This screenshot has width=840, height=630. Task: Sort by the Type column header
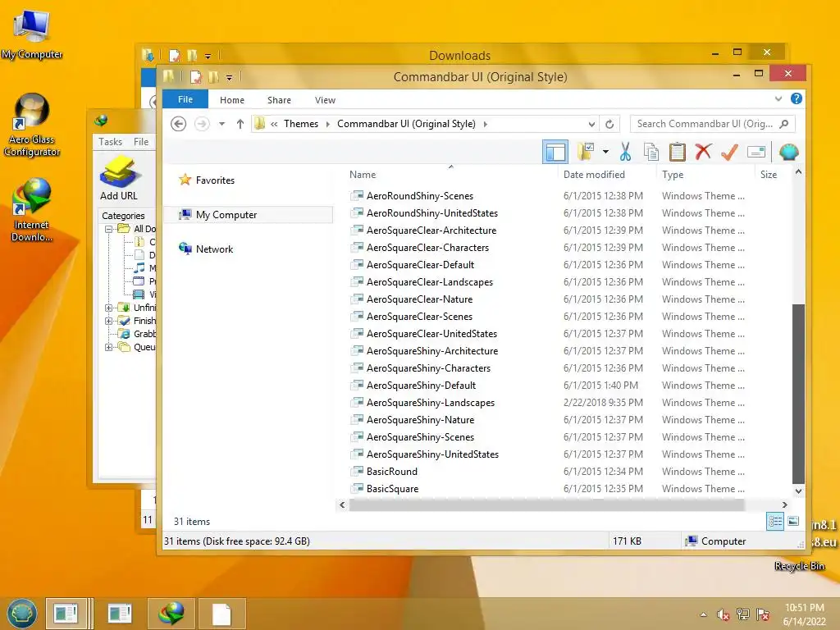[673, 175]
